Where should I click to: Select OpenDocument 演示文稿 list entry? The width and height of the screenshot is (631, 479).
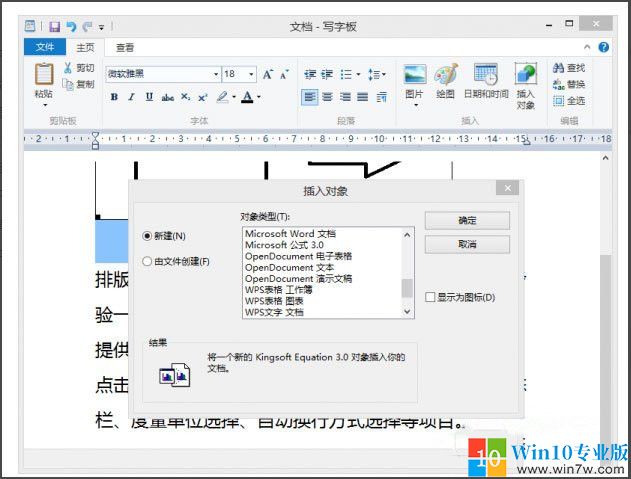298,279
